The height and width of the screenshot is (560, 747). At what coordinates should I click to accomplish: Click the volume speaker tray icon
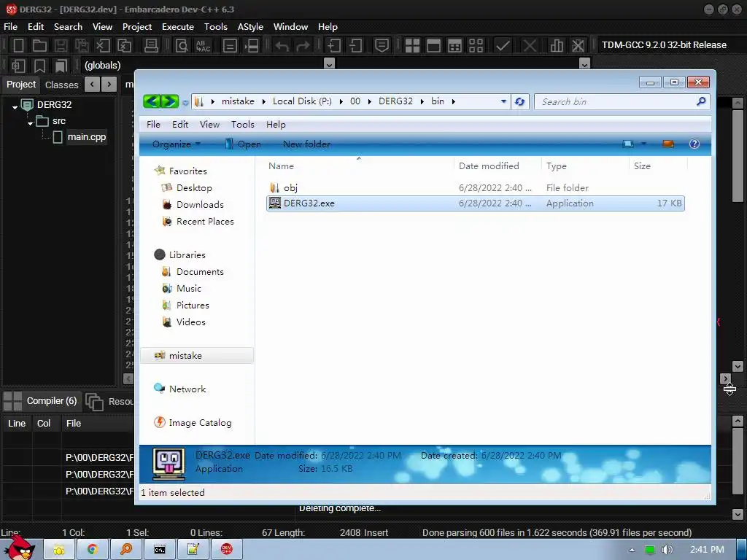(x=667, y=550)
